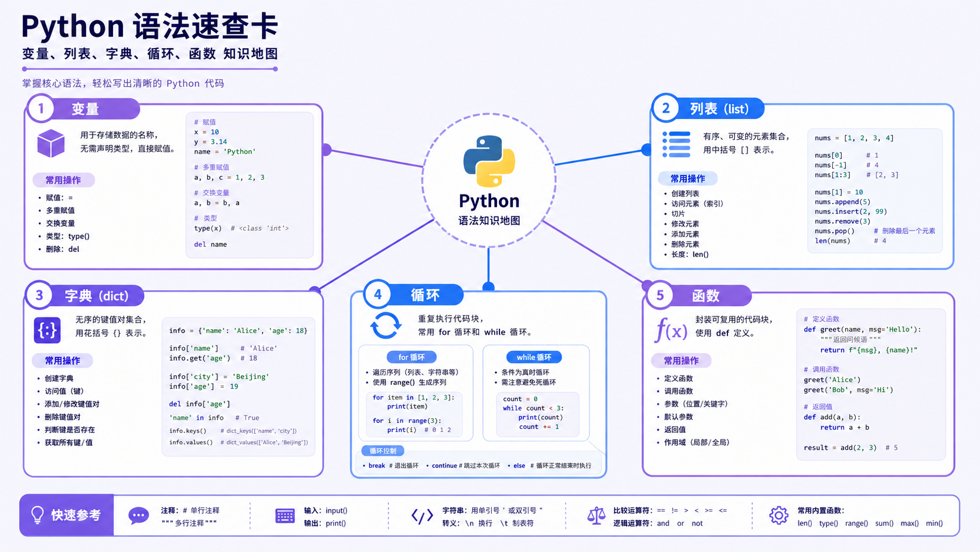The width and height of the screenshot is (980, 552).
Task: Select the 变量 section header
Action: point(86,109)
